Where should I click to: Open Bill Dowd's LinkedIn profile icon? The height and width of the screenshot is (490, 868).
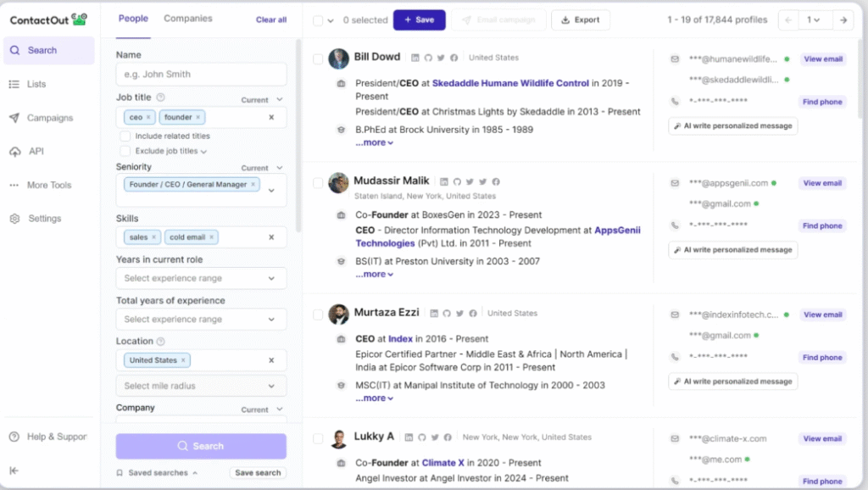point(414,58)
